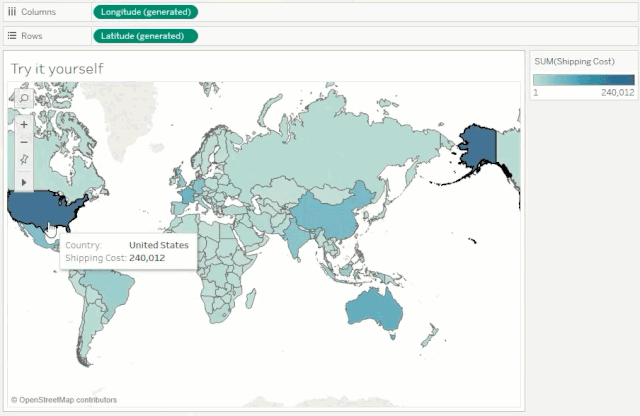Click the 240,012 legend maximum value
The width and height of the screenshot is (640, 416).
(617, 92)
